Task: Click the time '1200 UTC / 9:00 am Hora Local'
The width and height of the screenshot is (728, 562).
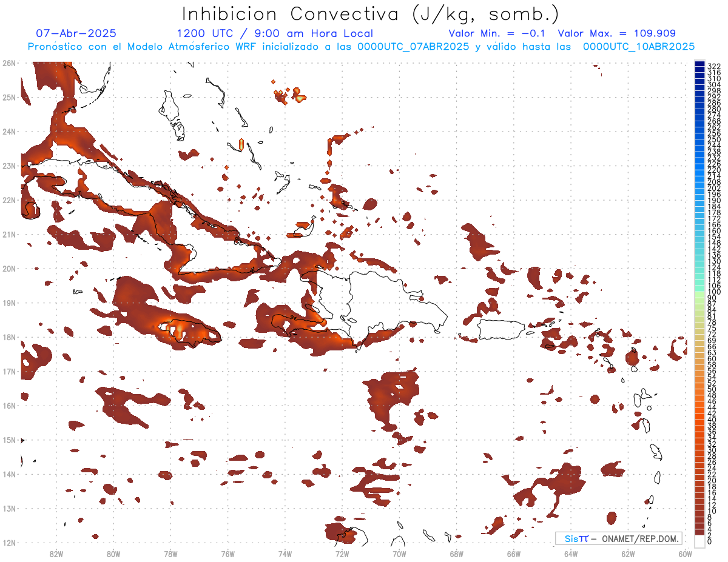Action: (275, 33)
